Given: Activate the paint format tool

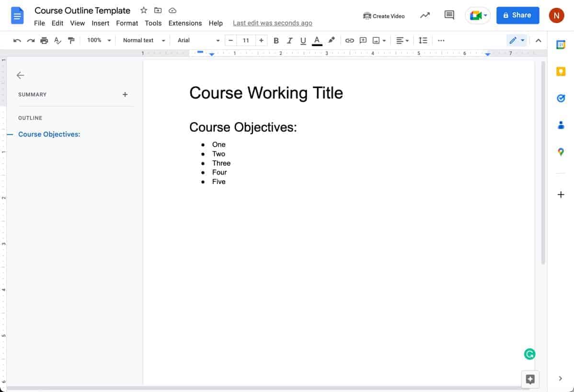Looking at the screenshot, I should 71,41.
